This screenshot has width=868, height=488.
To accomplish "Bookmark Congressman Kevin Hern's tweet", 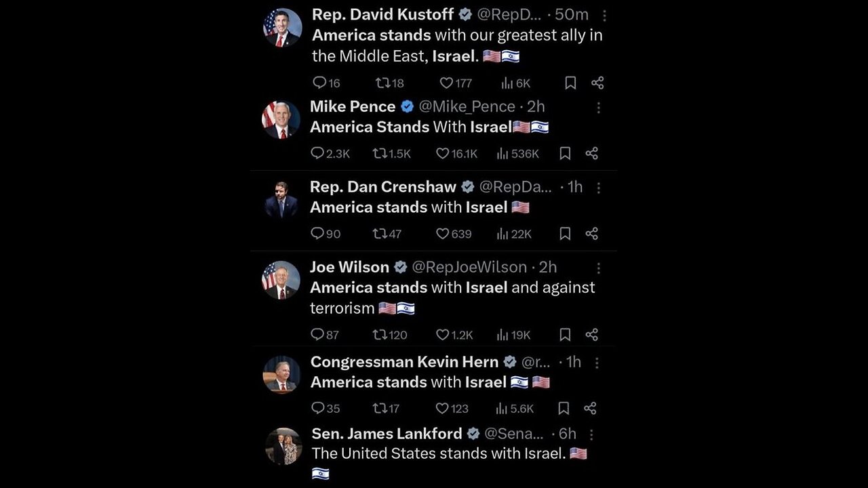I will [564, 408].
